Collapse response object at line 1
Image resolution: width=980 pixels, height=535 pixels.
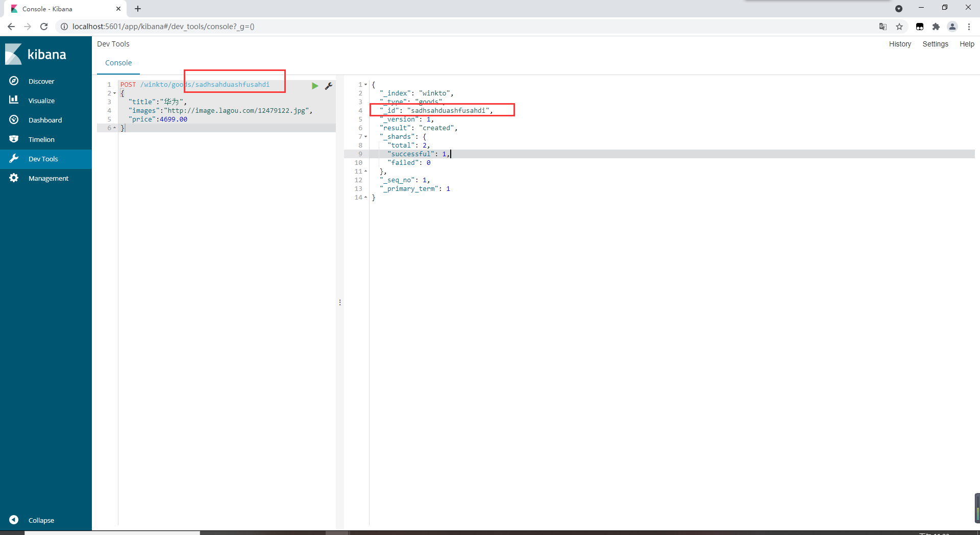[366, 85]
